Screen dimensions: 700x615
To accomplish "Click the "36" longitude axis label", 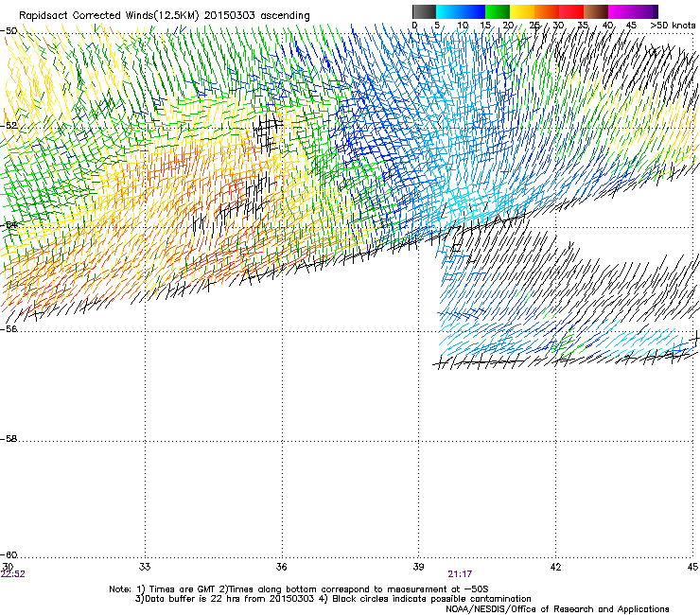I will point(281,567).
